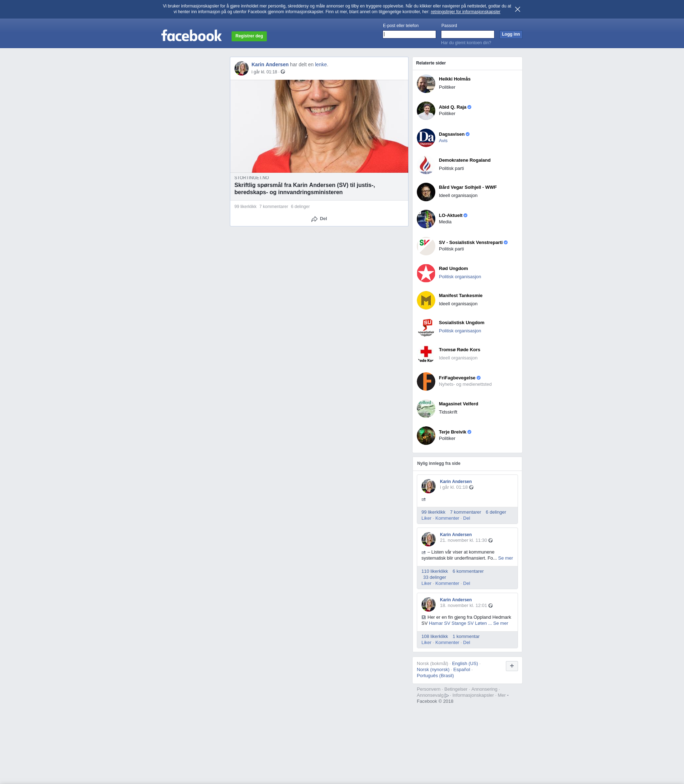Image resolution: width=684 pixels, height=784 pixels.
Task: Click Karin Andersen's profile picture in post header
Action: point(241,68)
